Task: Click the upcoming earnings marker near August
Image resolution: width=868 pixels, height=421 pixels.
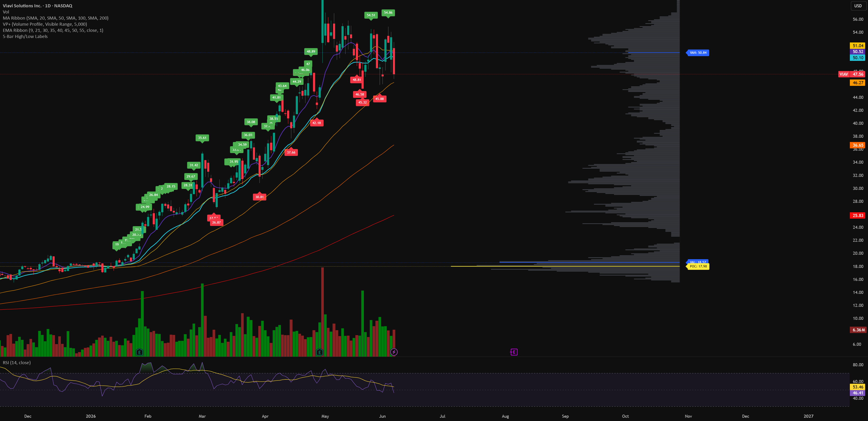Action: pyautogui.click(x=514, y=352)
